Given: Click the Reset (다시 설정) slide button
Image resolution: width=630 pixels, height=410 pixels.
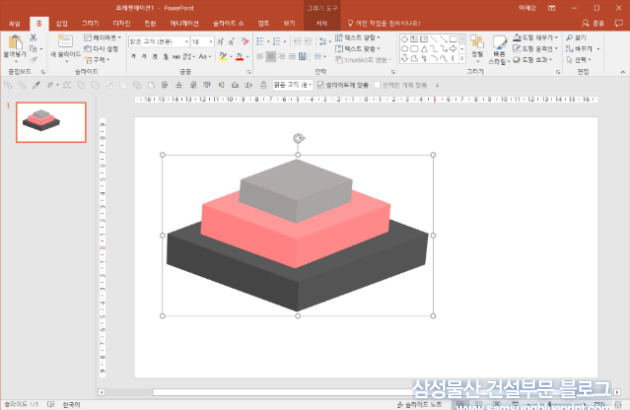Looking at the screenshot, I should (x=101, y=49).
